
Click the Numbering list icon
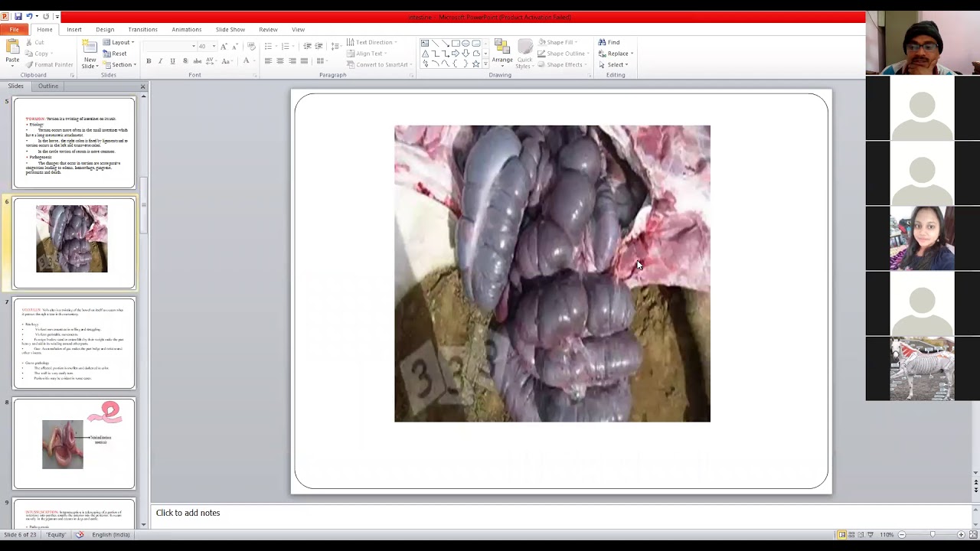click(286, 46)
